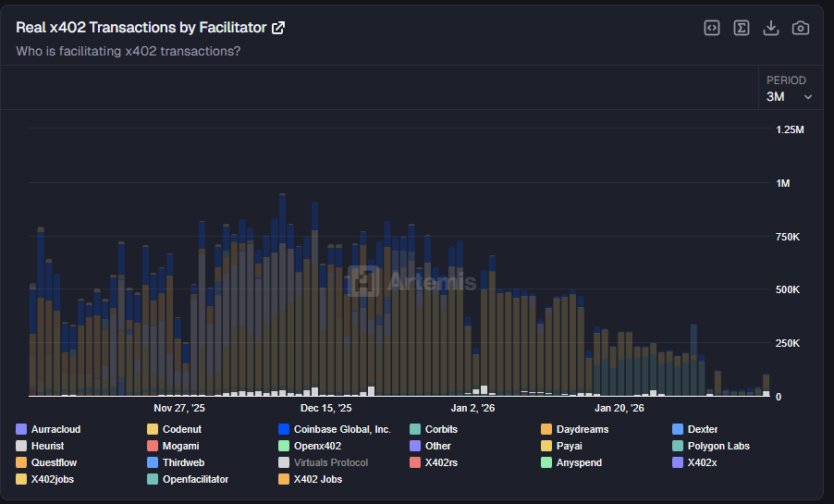
Task: Click the Nov 27, '25 axis label
Action: pos(179,408)
